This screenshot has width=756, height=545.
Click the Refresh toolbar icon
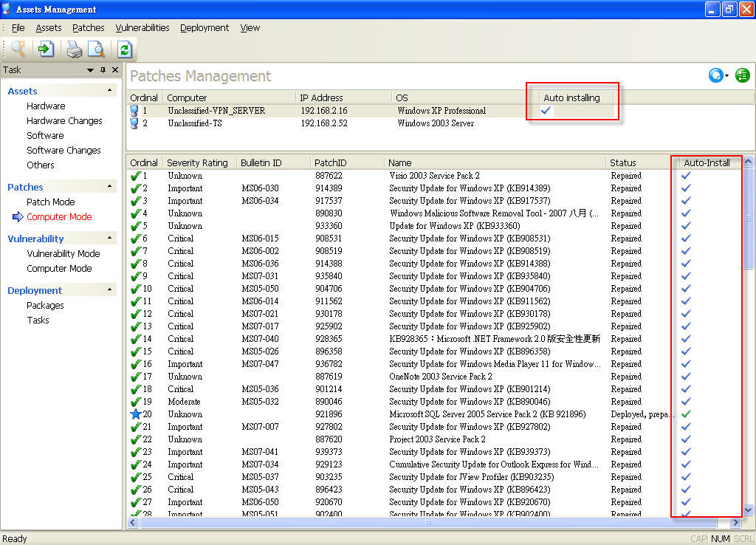pos(124,49)
